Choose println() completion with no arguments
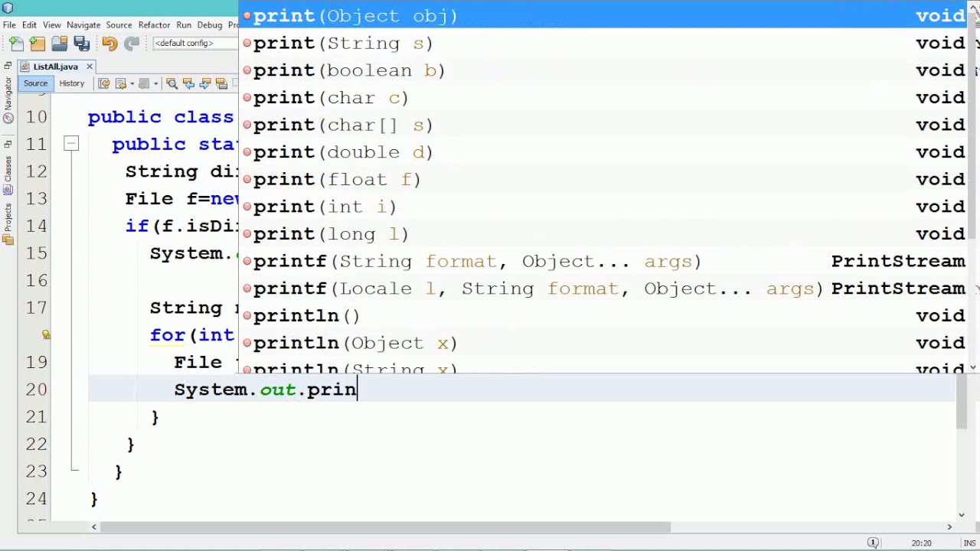 (604, 315)
